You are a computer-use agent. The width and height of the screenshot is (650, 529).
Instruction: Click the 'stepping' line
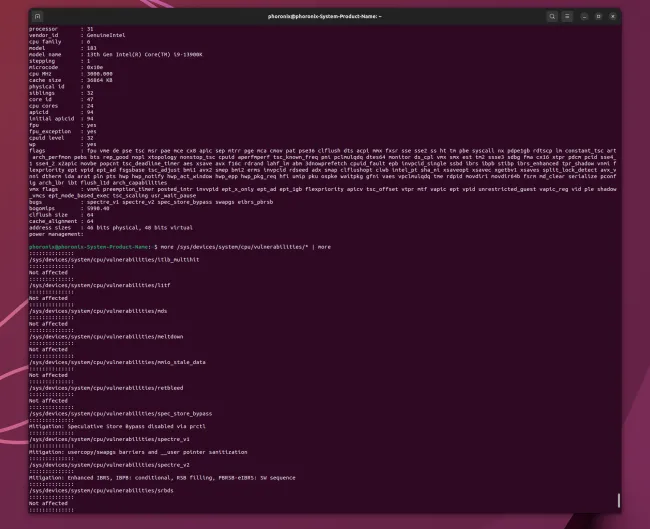[59, 61]
